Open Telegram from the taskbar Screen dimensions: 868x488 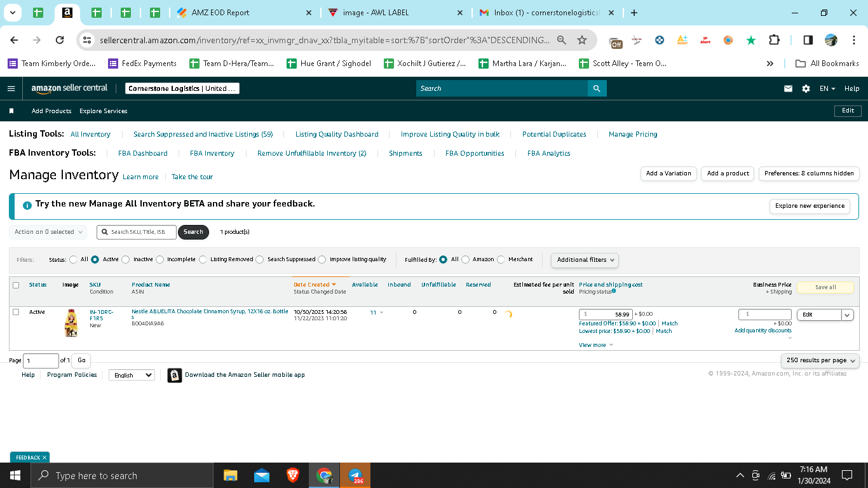(355, 475)
